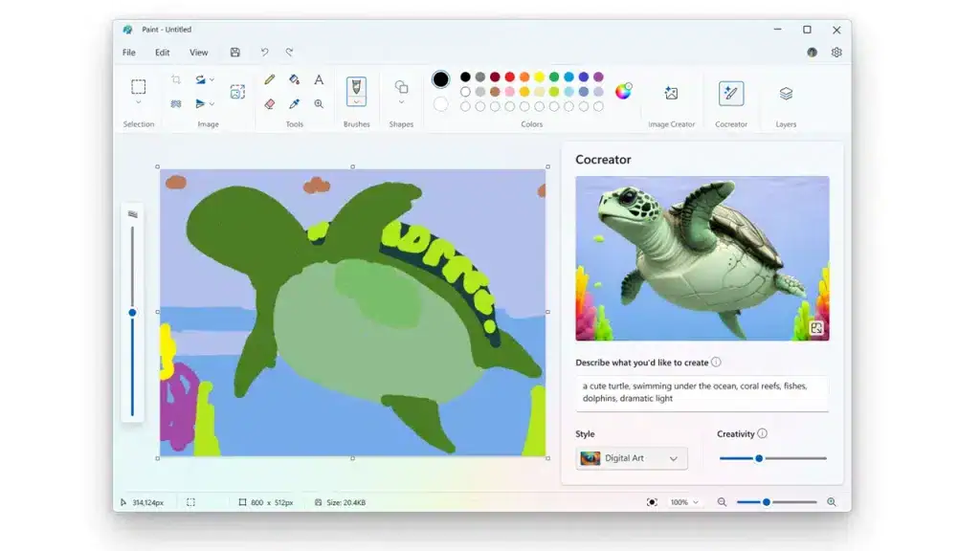This screenshot has width=980, height=551.
Task: Open Paint settings
Action: [x=836, y=53]
